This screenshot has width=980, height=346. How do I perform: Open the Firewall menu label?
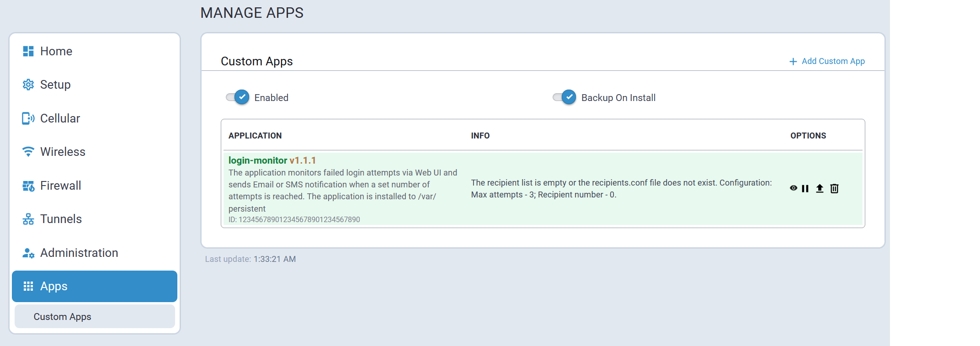click(x=61, y=186)
